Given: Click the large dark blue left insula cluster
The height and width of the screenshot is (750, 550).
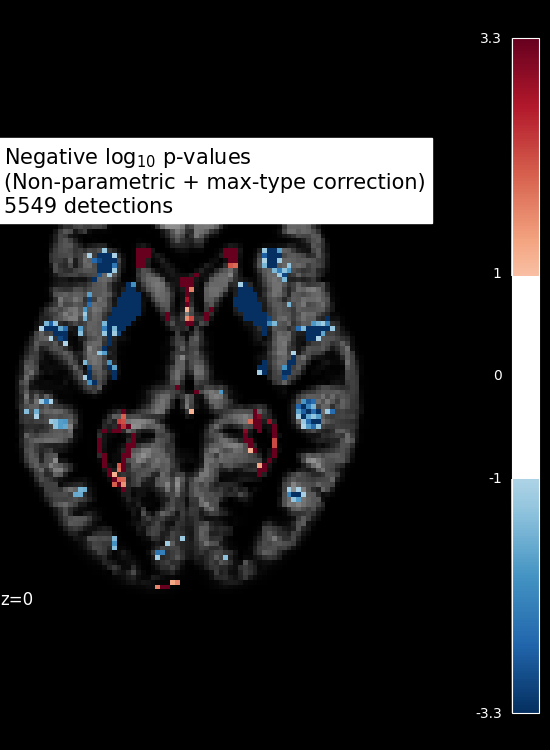Looking at the screenshot, I should [x=123, y=309].
